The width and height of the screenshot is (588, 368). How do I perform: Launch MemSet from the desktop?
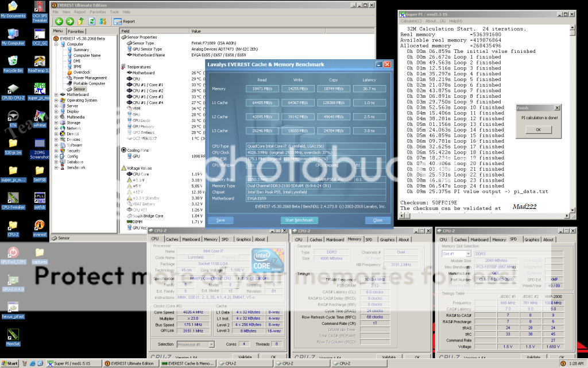click(13, 335)
